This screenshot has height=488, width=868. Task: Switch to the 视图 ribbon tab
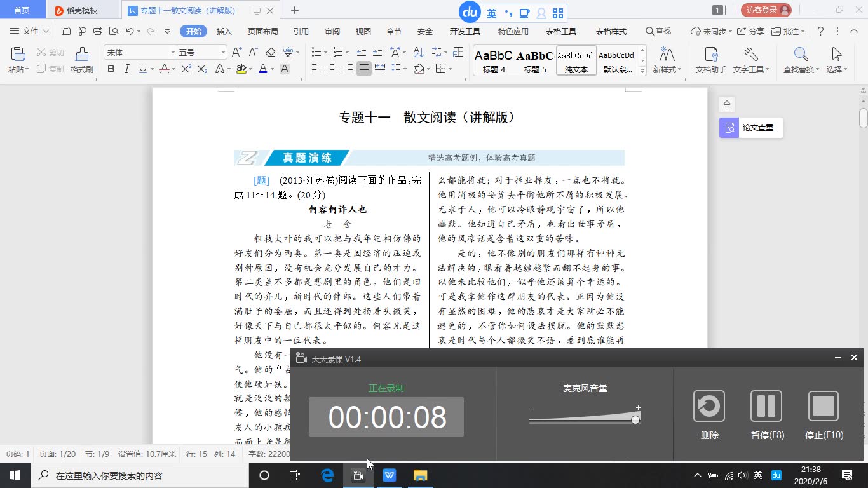(x=363, y=31)
